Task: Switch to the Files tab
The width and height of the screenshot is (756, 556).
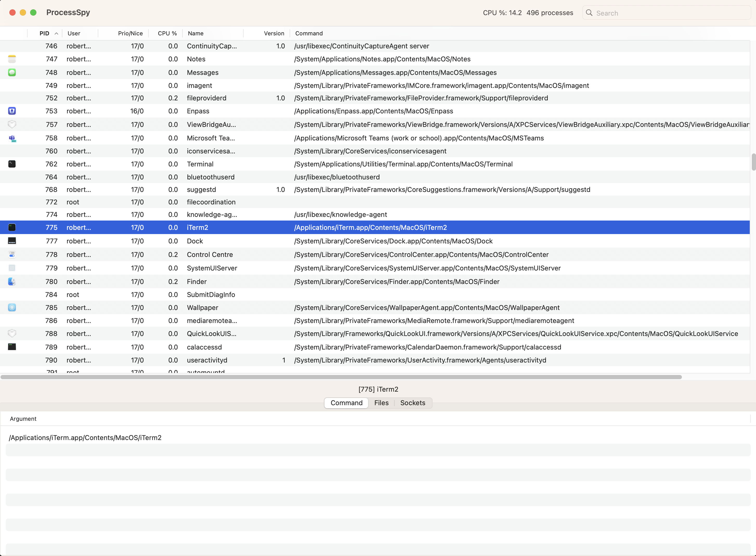Action: click(381, 403)
